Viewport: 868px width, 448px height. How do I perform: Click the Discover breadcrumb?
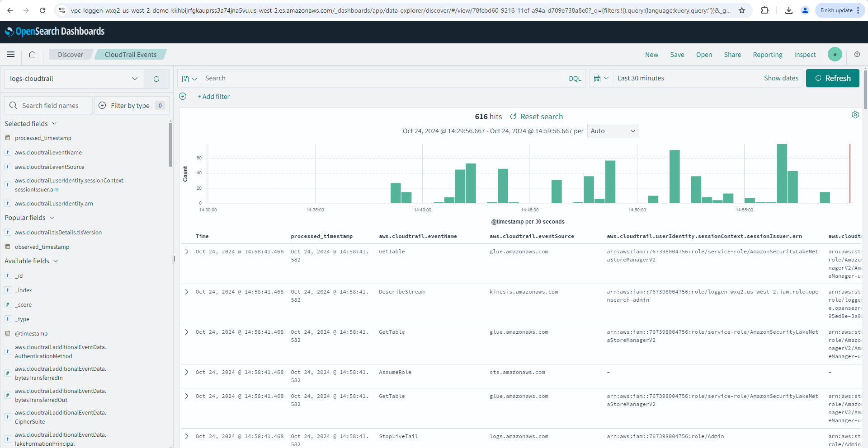click(71, 55)
